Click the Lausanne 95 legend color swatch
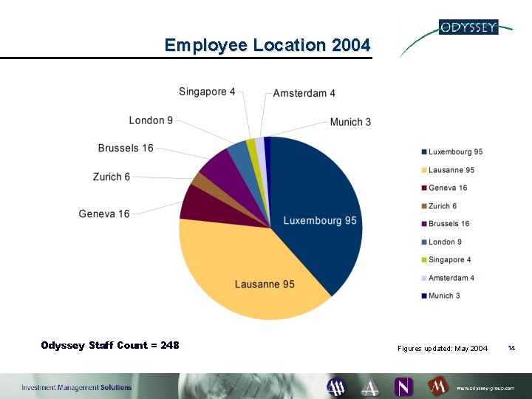 pyautogui.click(x=424, y=170)
